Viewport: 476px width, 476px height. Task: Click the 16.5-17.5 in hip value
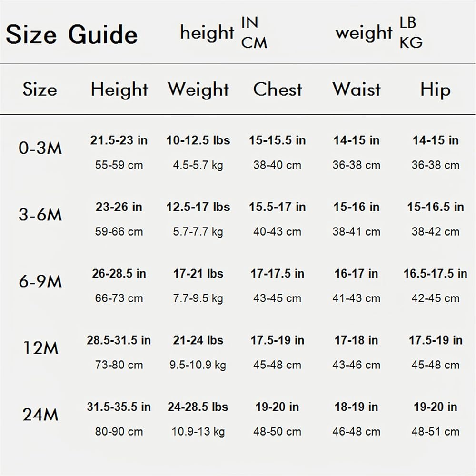436,274
